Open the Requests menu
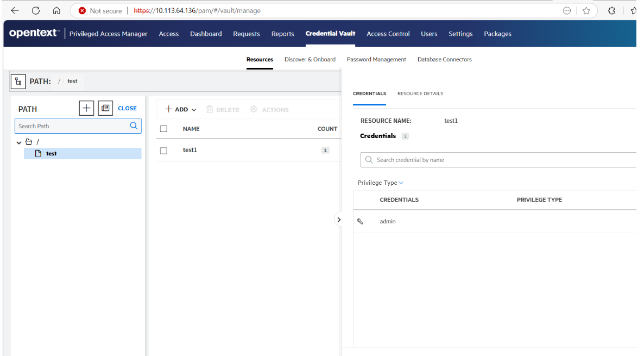The height and width of the screenshot is (356, 644). (x=247, y=34)
